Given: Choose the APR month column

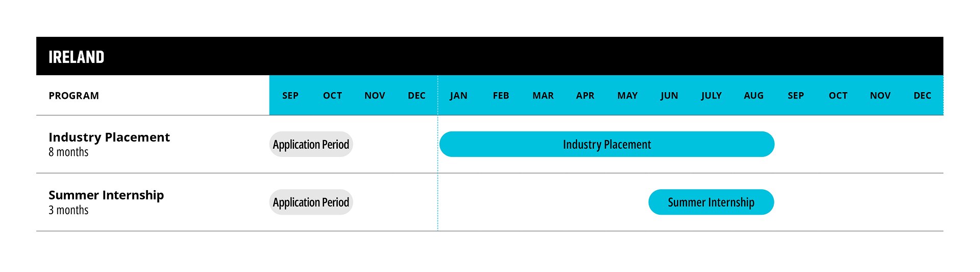Looking at the screenshot, I should [585, 96].
